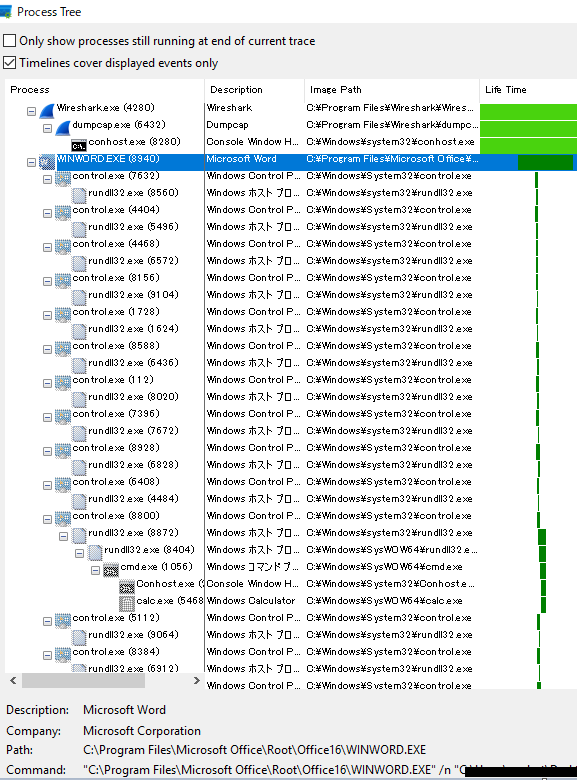Uncheck Timelines cover displayed events only

point(9,63)
